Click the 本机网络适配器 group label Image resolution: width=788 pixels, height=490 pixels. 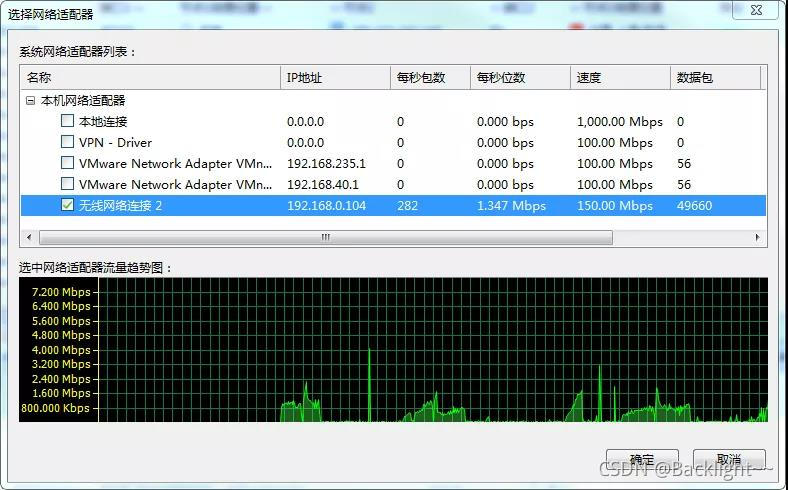coord(83,101)
